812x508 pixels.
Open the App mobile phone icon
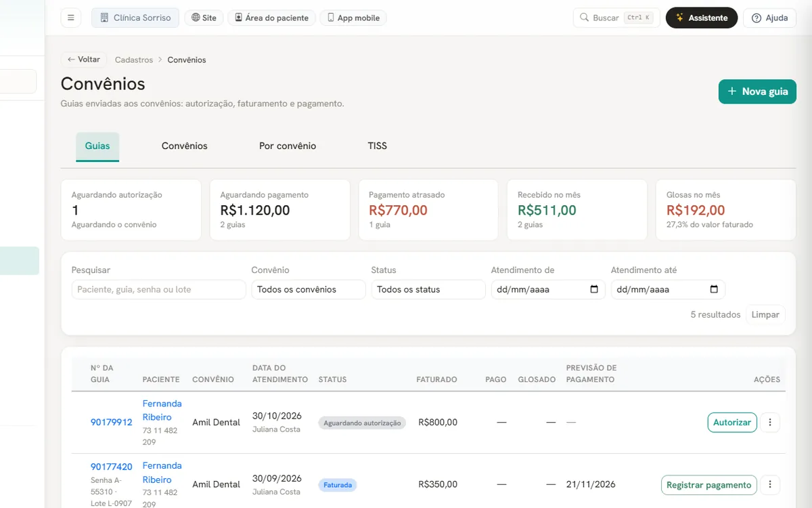point(331,18)
